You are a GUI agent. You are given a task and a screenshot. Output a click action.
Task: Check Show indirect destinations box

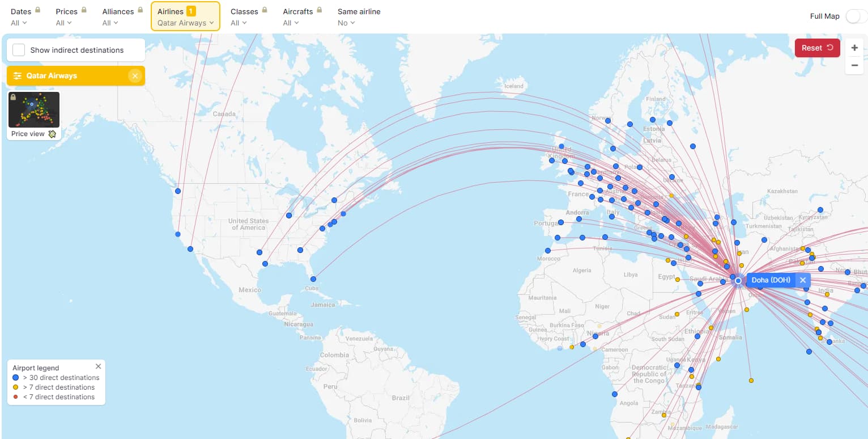[19, 50]
